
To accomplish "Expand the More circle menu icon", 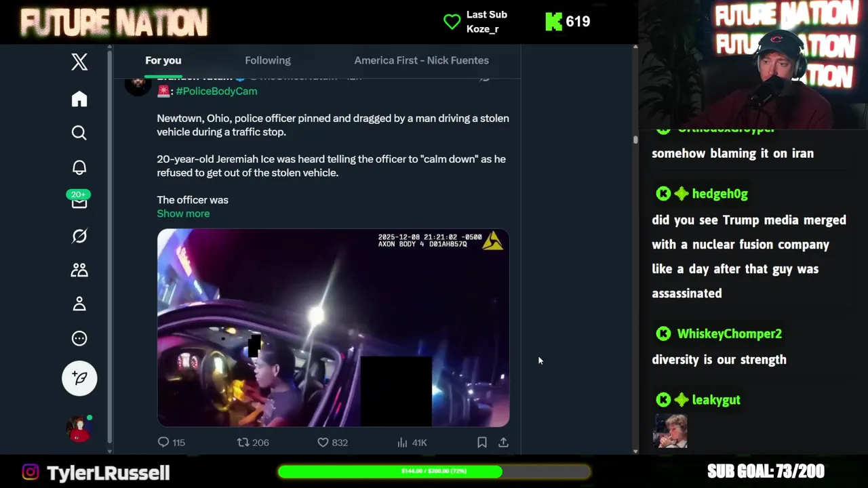I will coord(79,338).
